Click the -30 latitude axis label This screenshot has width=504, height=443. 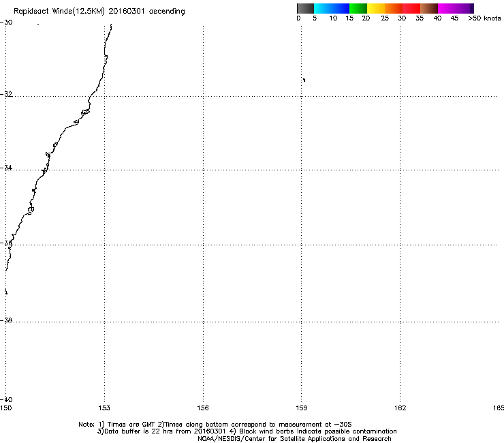[x=6, y=22]
